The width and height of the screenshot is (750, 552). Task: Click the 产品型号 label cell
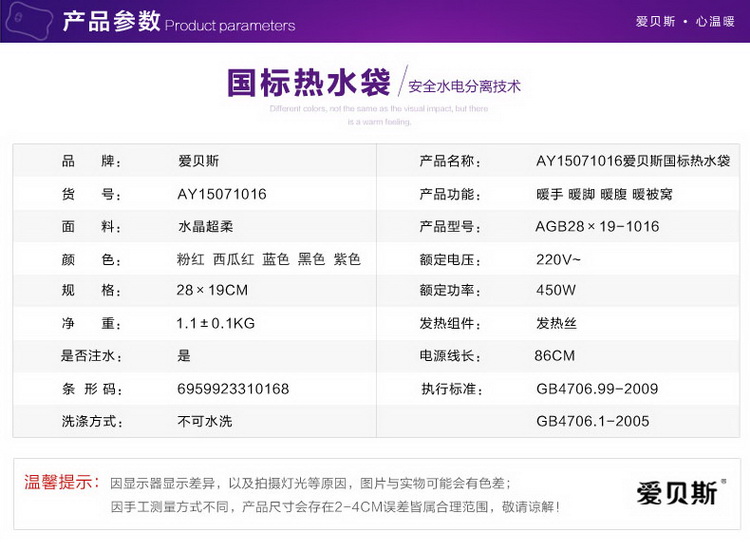coord(450,226)
